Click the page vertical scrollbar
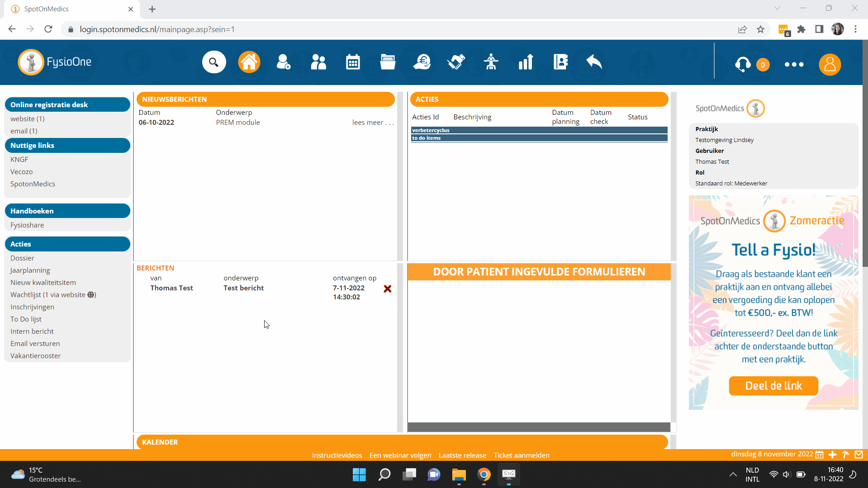 click(x=865, y=181)
